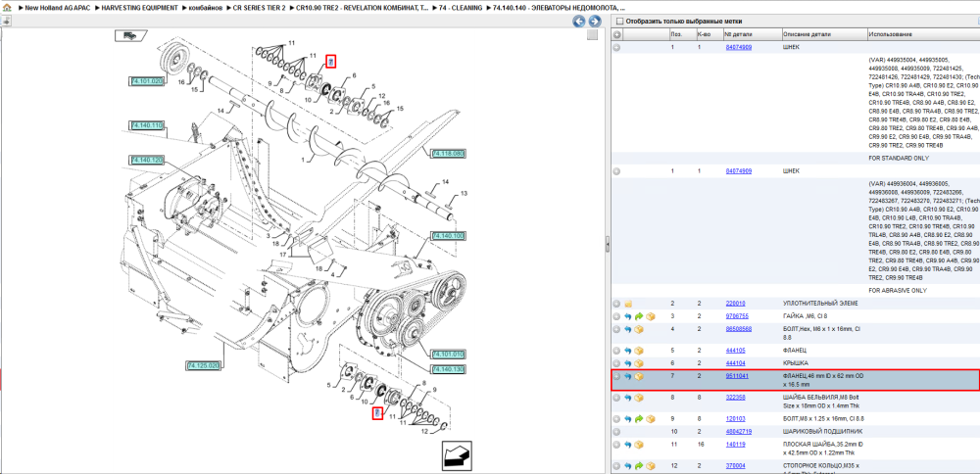The width and height of the screenshot is (980, 474).
Task: Toggle the marker circle for part 86508568
Action: pos(616,329)
